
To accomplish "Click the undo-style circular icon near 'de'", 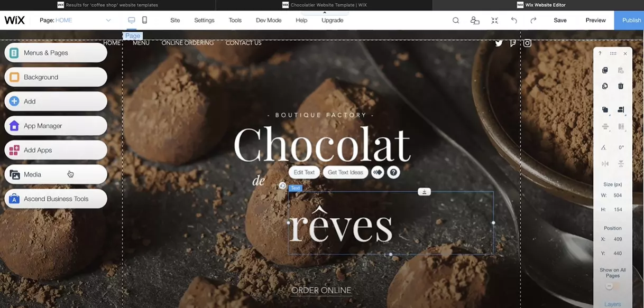I will pos(282,185).
